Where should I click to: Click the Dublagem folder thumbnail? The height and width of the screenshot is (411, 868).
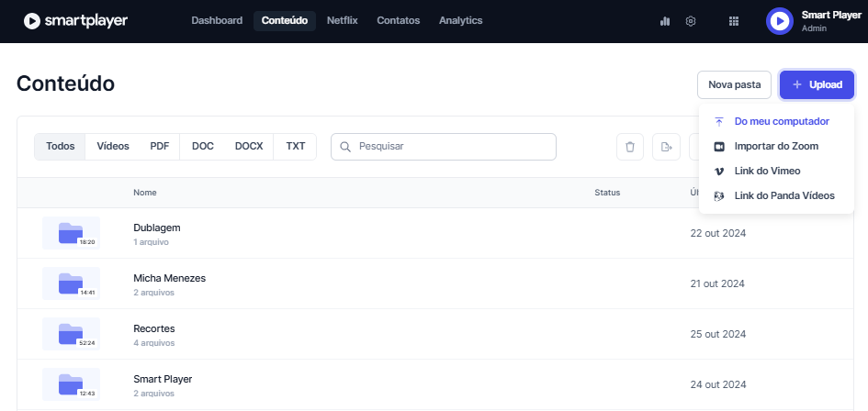coord(71,233)
